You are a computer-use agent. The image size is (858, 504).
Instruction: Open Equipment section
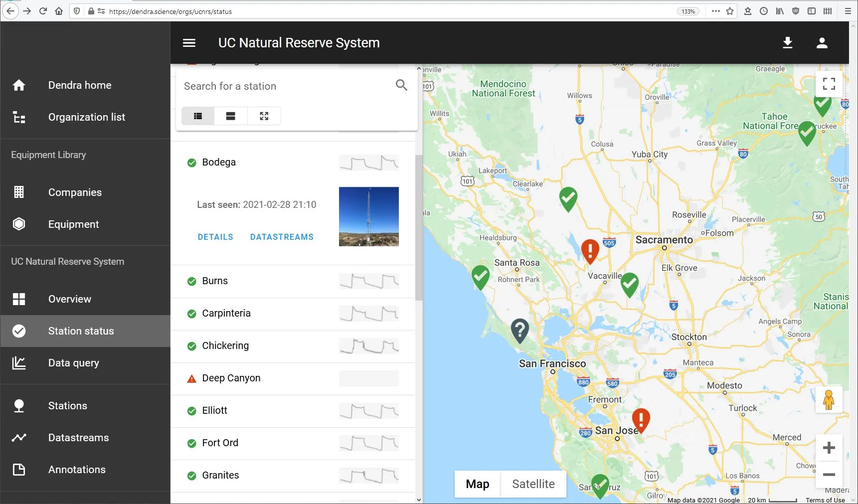pos(85,224)
